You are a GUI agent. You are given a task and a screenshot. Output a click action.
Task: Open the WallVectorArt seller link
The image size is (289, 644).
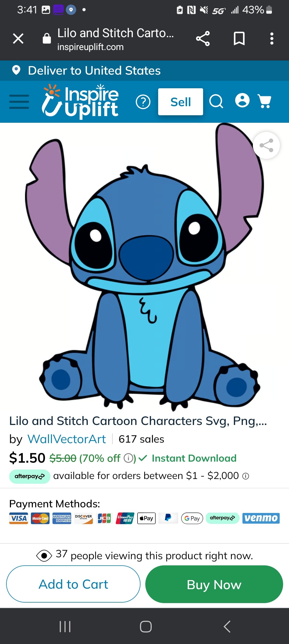[x=67, y=439]
